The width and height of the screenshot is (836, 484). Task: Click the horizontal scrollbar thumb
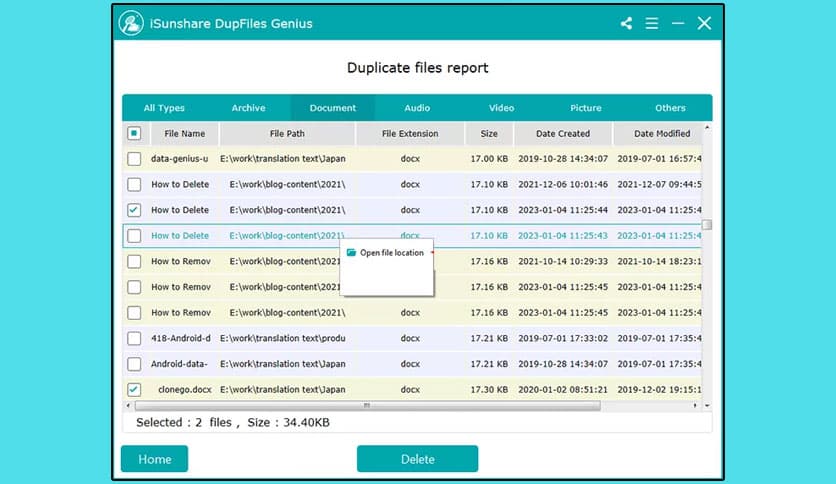point(367,406)
